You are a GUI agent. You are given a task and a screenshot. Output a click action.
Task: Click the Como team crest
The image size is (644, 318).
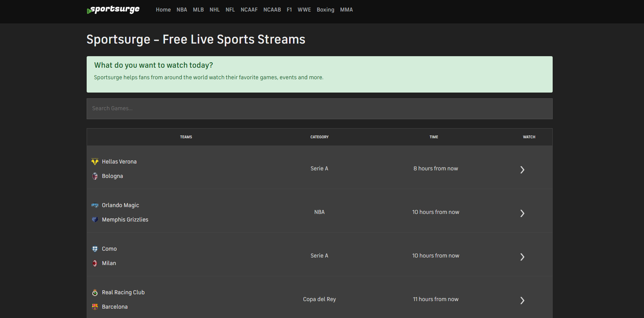[95, 249]
